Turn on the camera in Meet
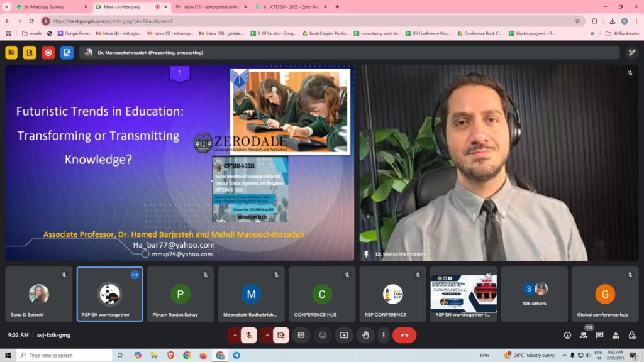The image size is (644, 362). (x=280, y=335)
